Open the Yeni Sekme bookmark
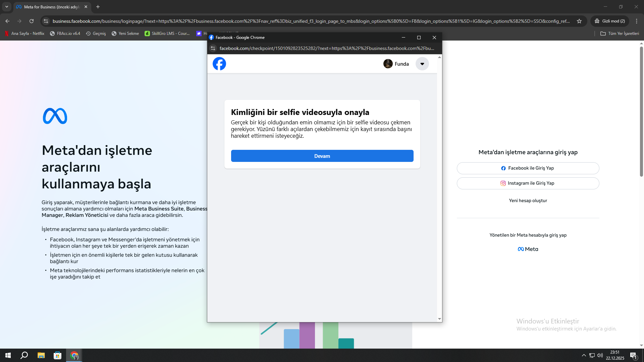Image resolution: width=644 pixels, height=362 pixels. click(x=125, y=34)
